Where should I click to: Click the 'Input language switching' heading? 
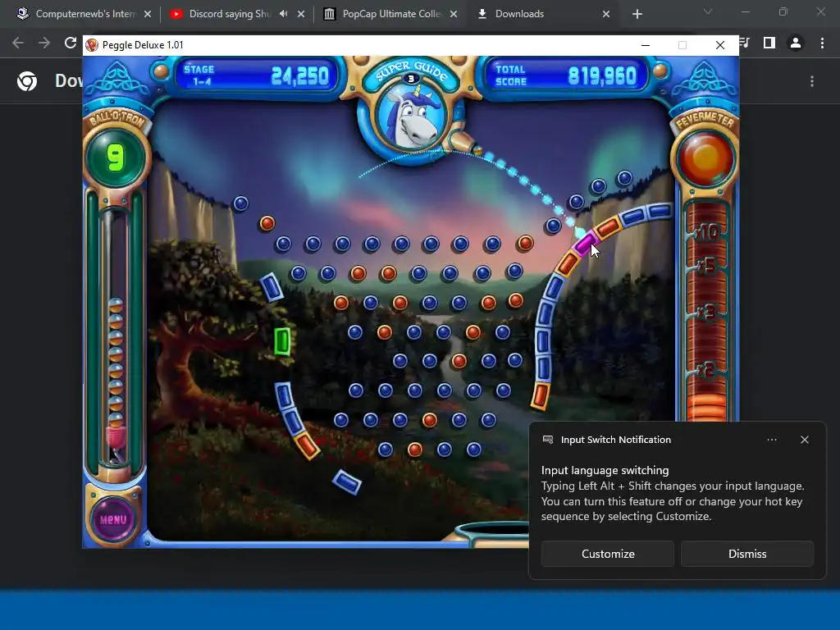click(x=605, y=470)
